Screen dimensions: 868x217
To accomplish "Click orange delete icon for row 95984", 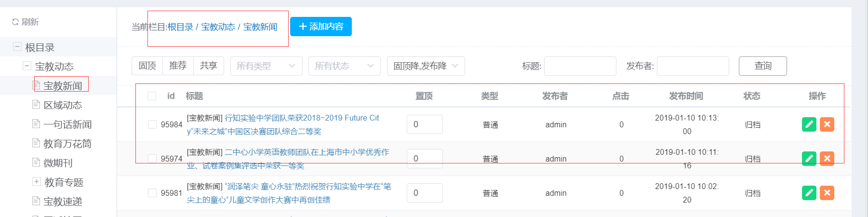I will click(827, 124).
